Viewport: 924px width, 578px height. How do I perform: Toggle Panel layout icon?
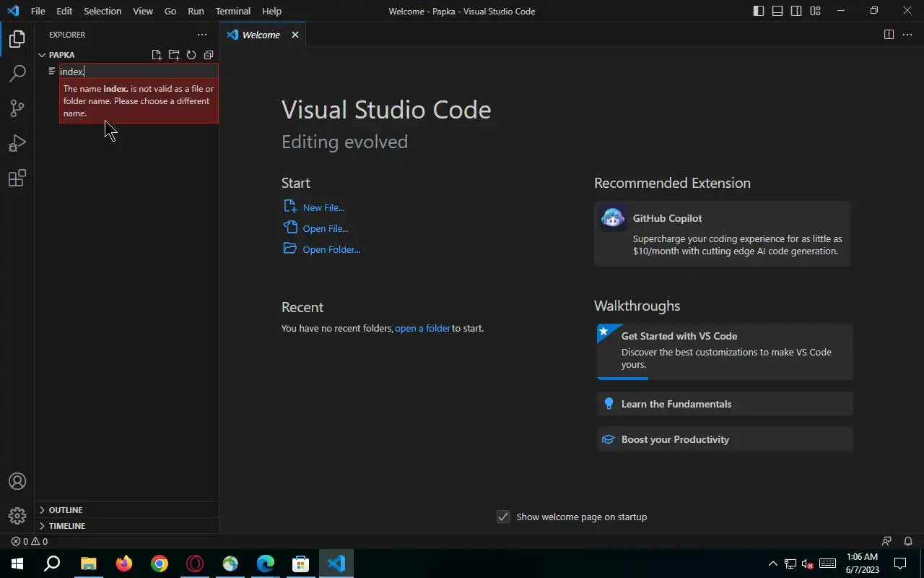click(x=777, y=11)
